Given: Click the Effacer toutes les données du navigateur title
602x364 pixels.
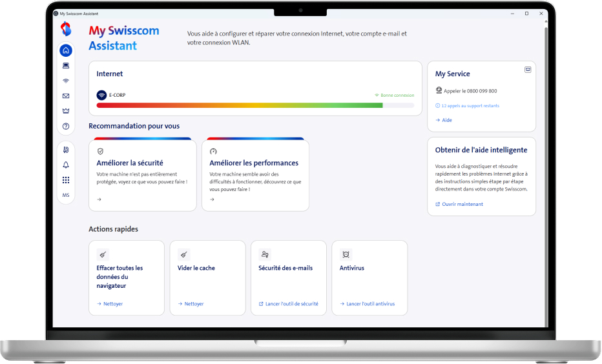Looking at the screenshot, I should (x=119, y=277).
